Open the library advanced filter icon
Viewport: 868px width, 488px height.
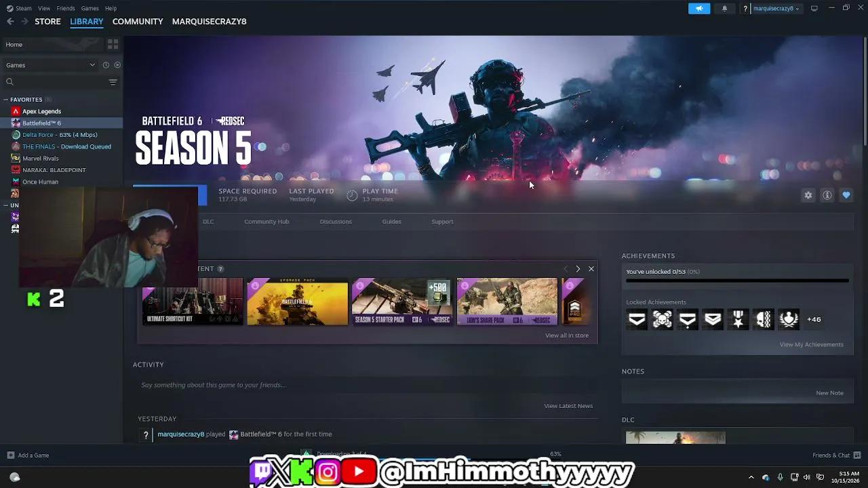[113, 82]
